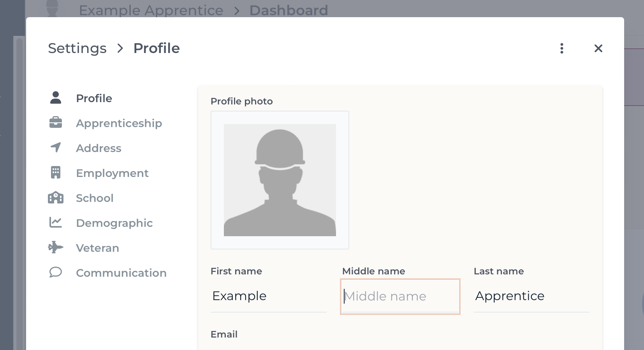Viewport: 644px width, 350px height.
Task: Select the Profile settings tab
Action: tap(94, 98)
